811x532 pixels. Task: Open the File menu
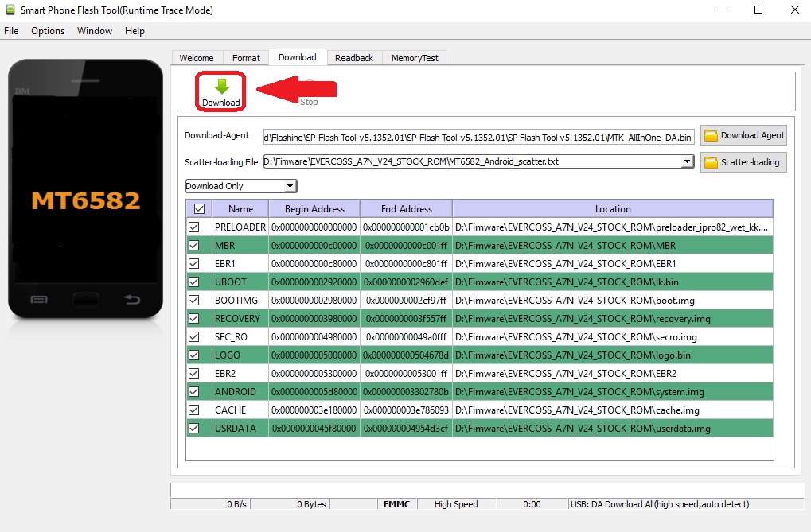pos(11,31)
